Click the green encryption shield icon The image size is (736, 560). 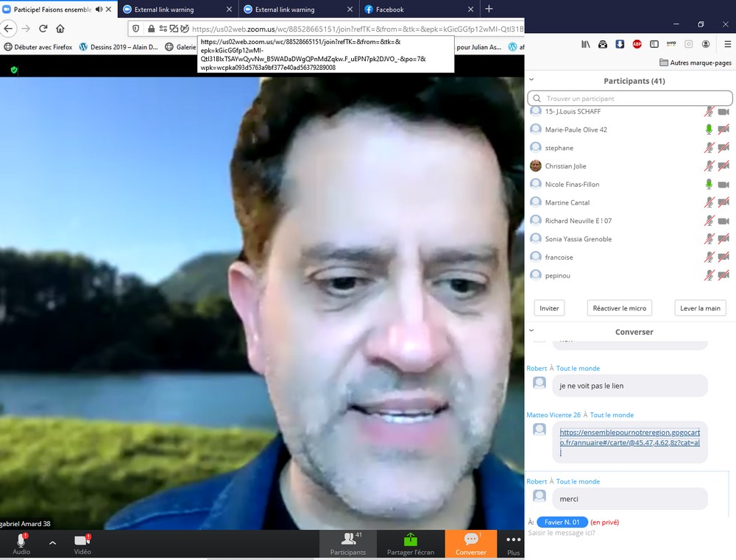coord(14,70)
